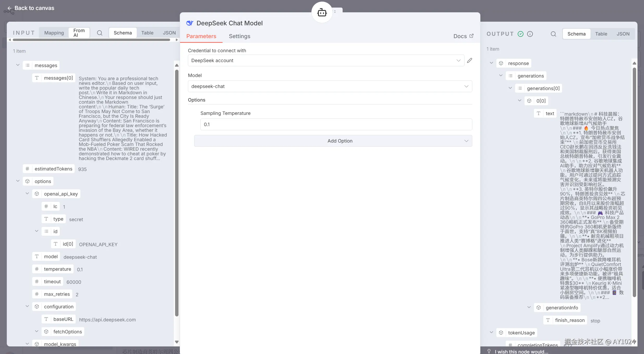Switch input view to Mapping
644x354 pixels.
tap(54, 33)
